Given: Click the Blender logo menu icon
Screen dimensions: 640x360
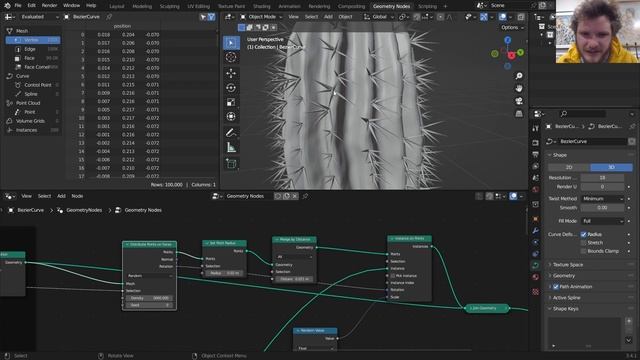Looking at the screenshot, I should 7,6.
